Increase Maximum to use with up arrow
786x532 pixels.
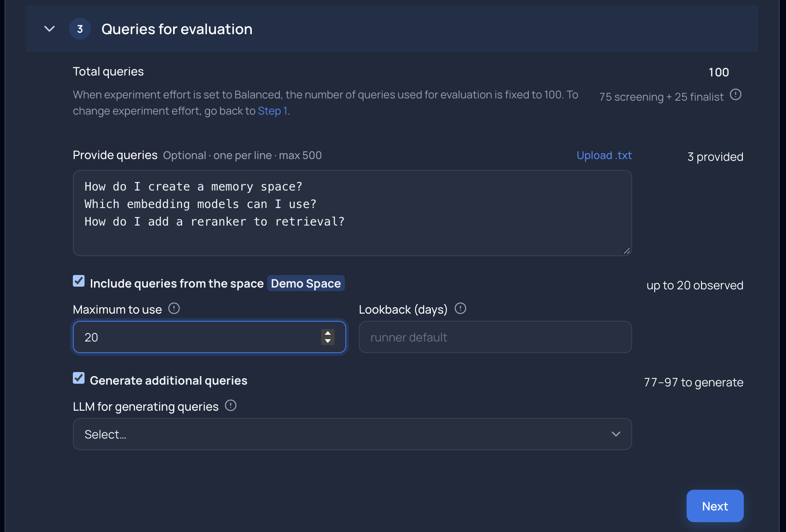coord(328,333)
